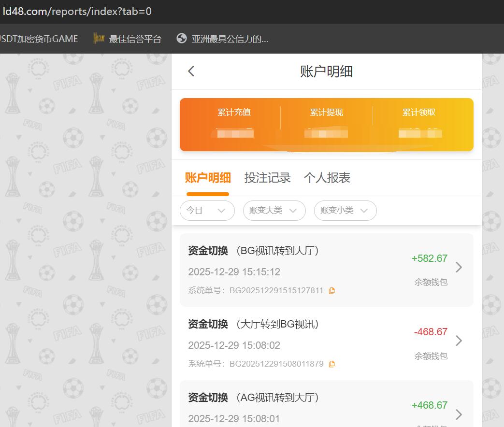Open details arrow of 大厅转到BG视讯 record
504x427 pixels.
(458, 341)
